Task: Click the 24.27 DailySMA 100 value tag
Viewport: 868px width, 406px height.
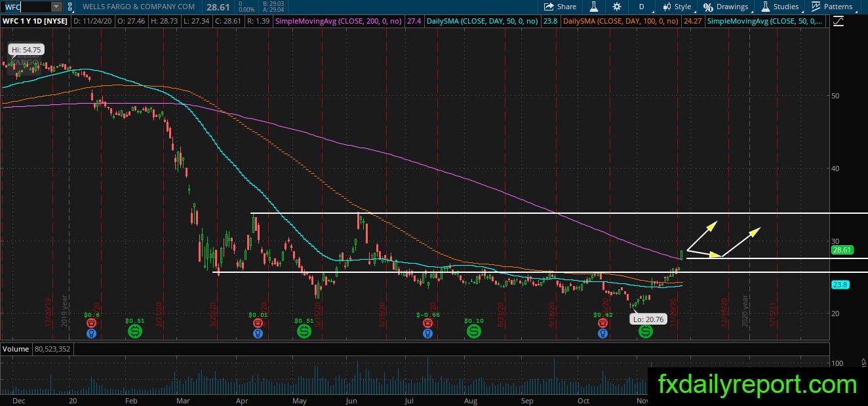Action: [x=692, y=21]
